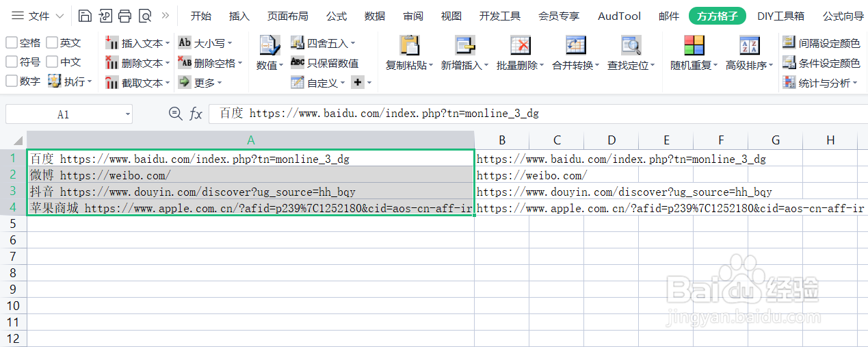868x347 pixels.
Task: Open 统计与分析 menu
Action: click(819, 83)
